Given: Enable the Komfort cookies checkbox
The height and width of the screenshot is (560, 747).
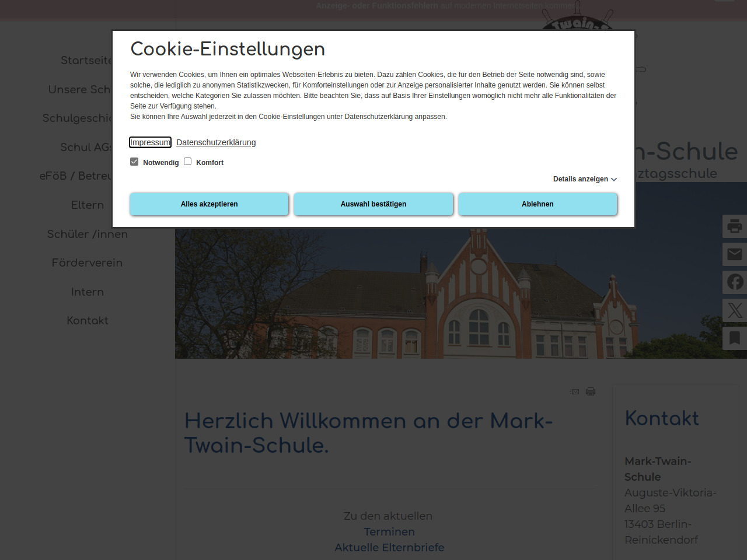Looking at the screenshot, I should pyautogui.click(x=188, y=162).
